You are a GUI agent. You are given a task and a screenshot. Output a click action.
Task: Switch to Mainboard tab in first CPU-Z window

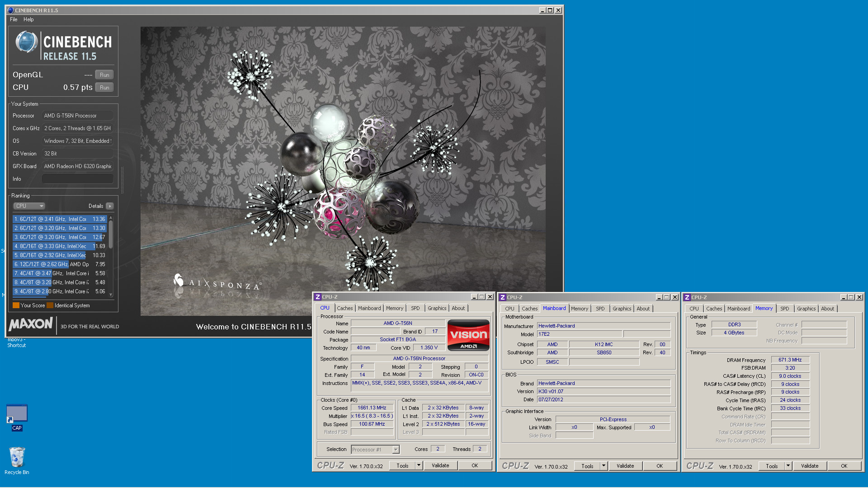(x=369, y=308)
